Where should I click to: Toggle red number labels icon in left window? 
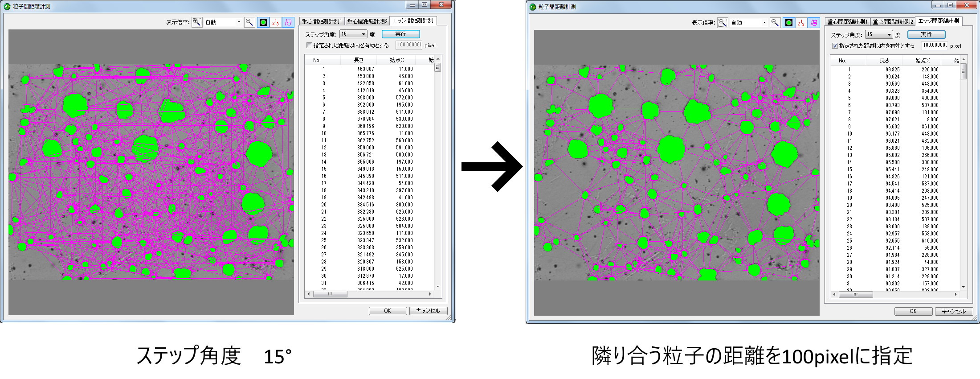(276, 22)
